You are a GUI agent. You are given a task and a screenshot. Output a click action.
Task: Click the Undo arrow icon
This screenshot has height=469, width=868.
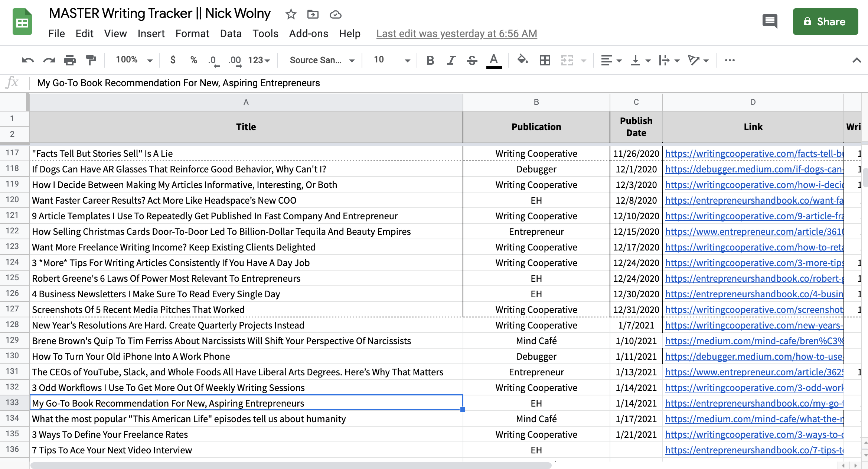pos(28,60)
